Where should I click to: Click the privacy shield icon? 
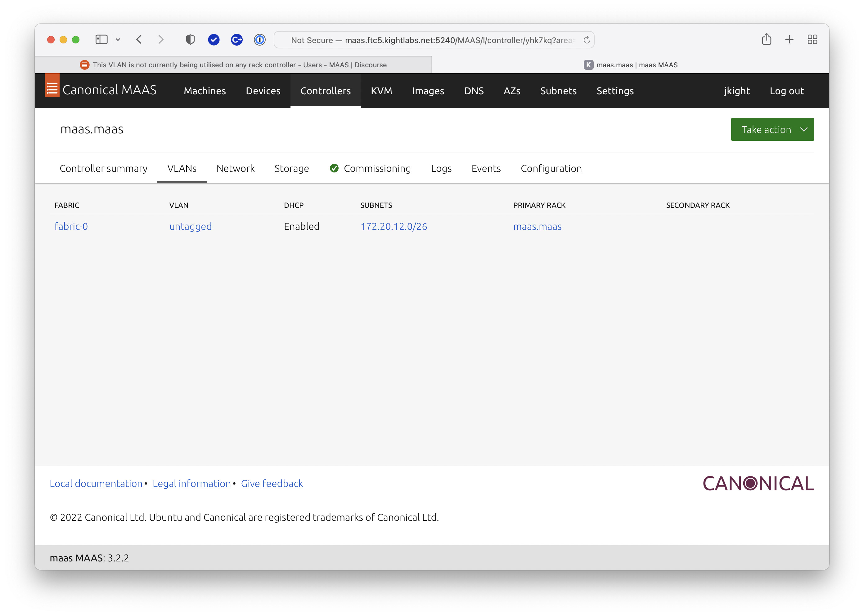coord(190,40)
